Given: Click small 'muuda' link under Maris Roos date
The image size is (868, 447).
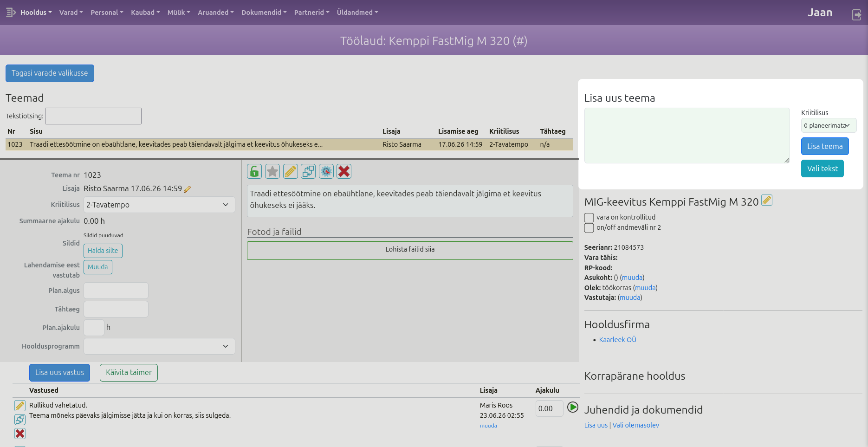Looking at the screenshot, I should point(488,426).
